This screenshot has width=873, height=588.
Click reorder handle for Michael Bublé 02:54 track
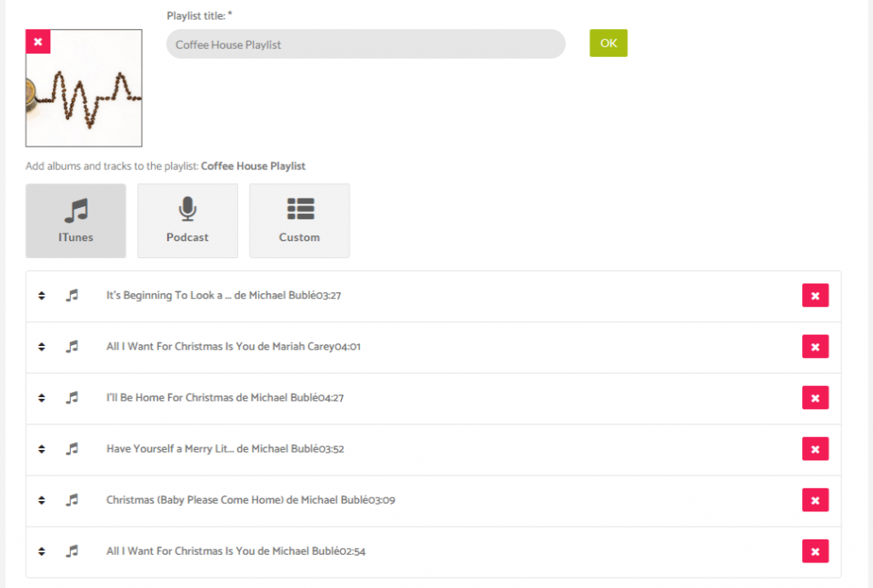tap(42, 551)
